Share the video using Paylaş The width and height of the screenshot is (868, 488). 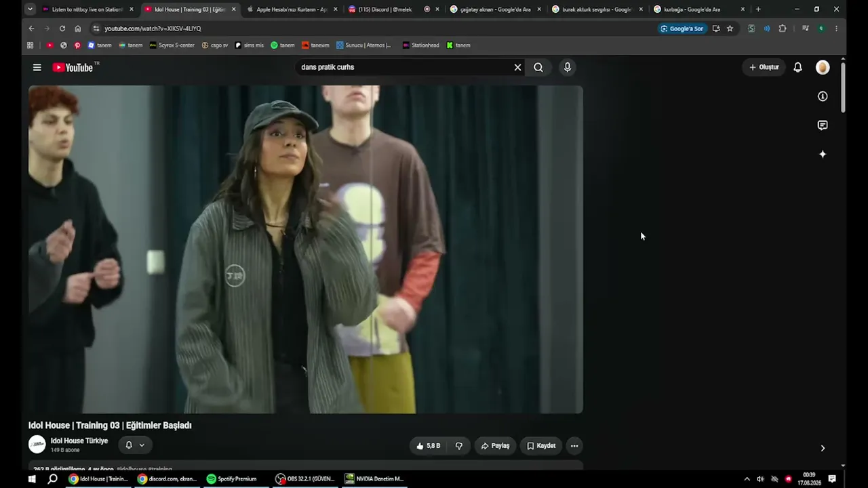495,446
